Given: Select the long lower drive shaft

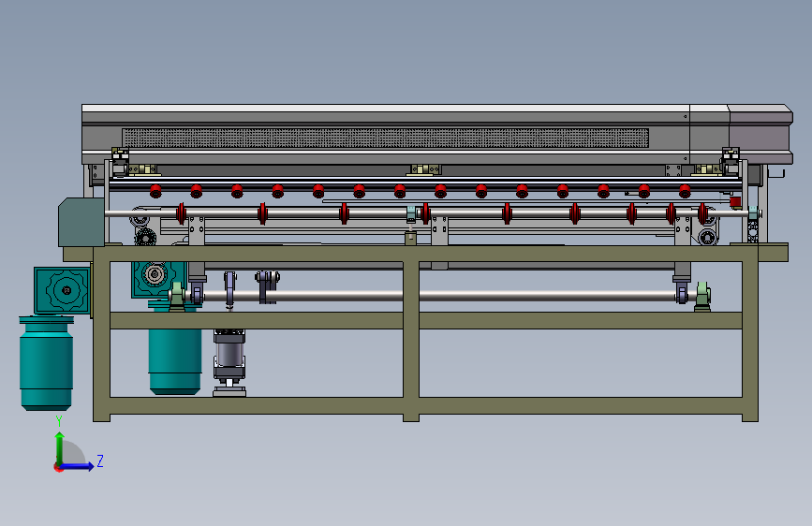Looking at the screenshot, I should (x=440, y=296).
